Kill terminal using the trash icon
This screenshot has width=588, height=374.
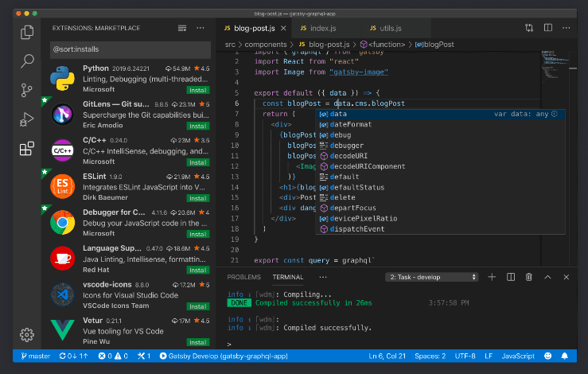pos(529,277)
